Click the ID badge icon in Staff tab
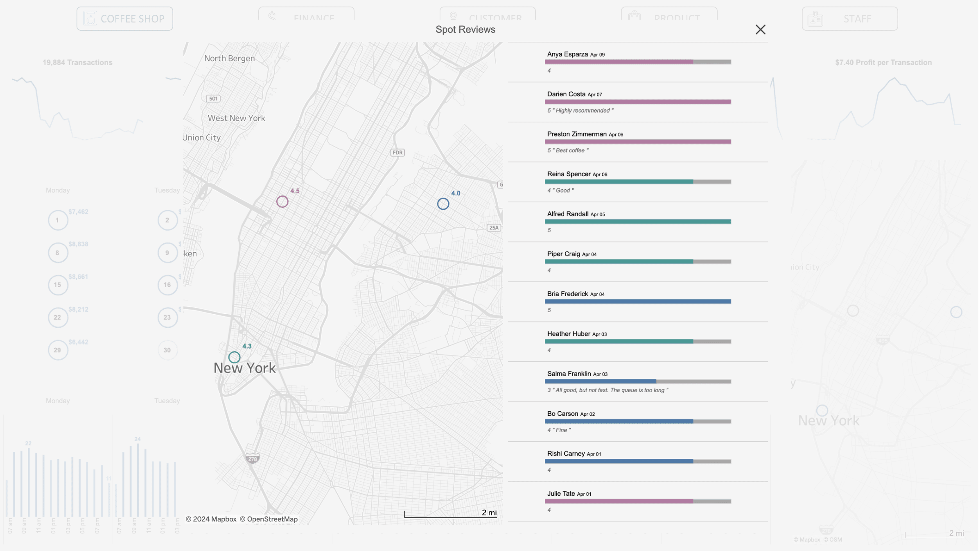This screenshot has height=551, width=980. pos(815,19)
